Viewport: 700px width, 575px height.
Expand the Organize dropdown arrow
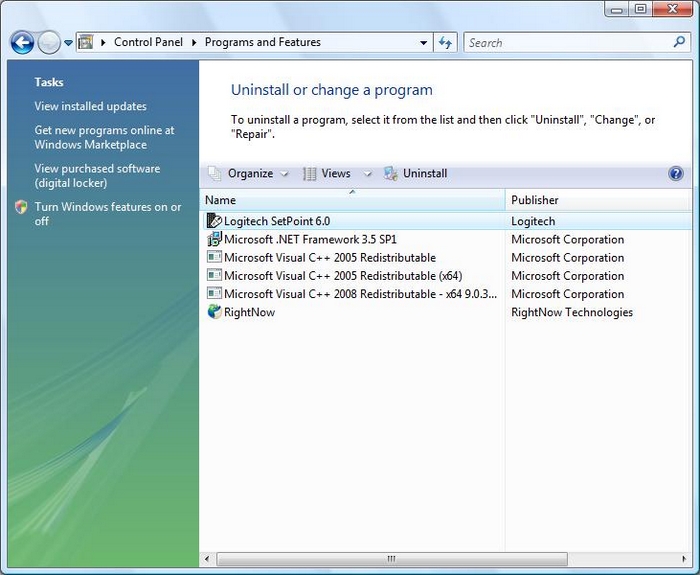[x=284, y=174]
